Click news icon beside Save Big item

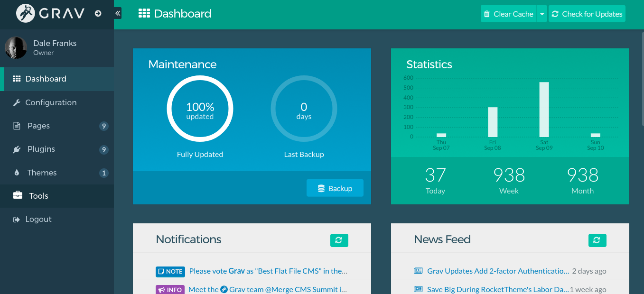pyautogui.click(x=418, y=289)
